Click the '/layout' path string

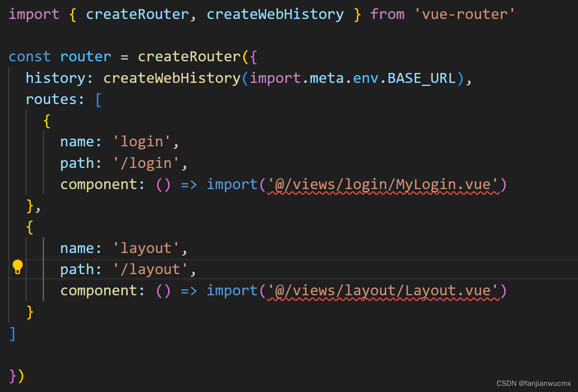(150, 269)
